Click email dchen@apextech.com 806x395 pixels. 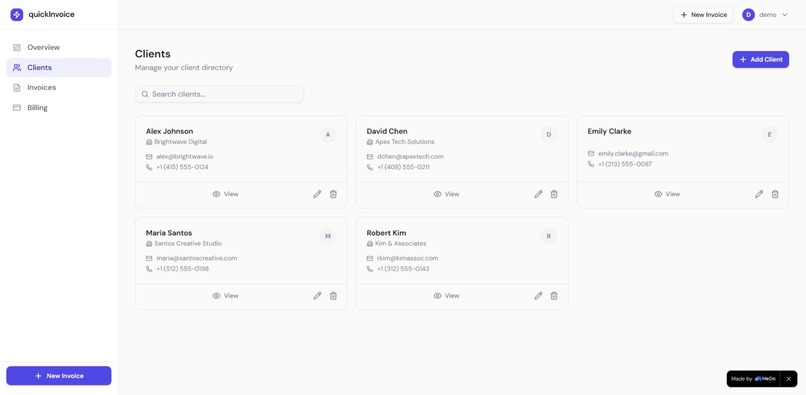click(410, 156)
